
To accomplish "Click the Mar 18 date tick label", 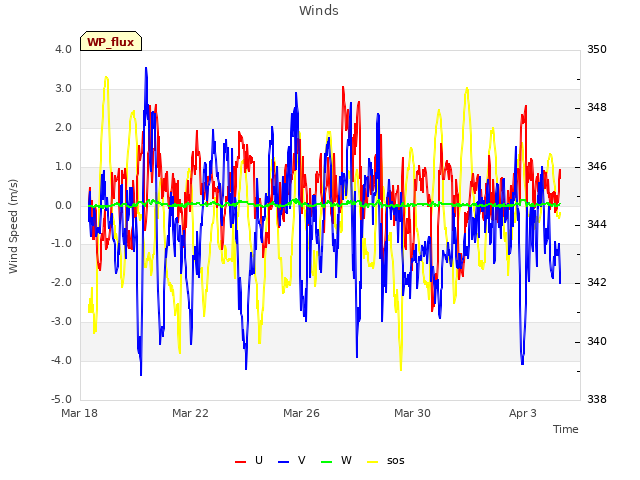I will 80,413.
